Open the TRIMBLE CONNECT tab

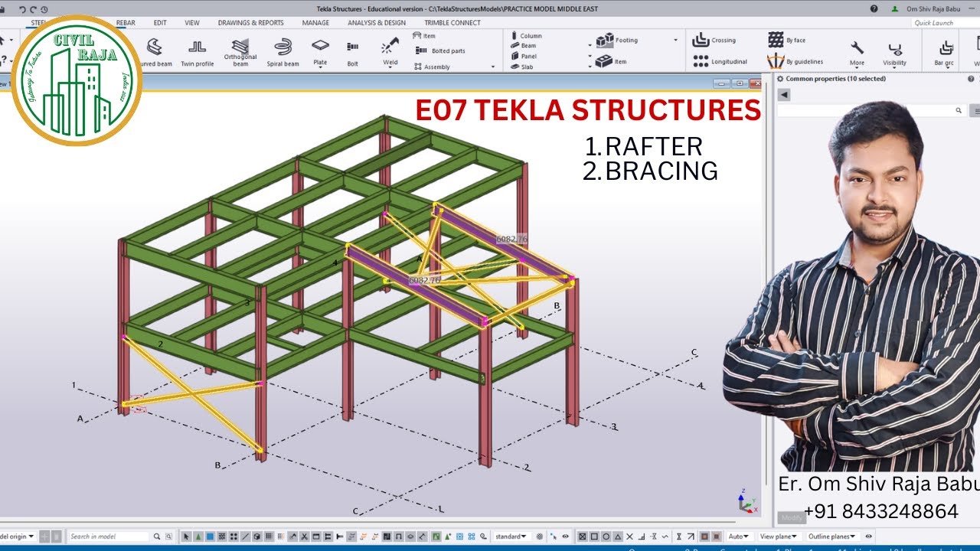(452, 23)
